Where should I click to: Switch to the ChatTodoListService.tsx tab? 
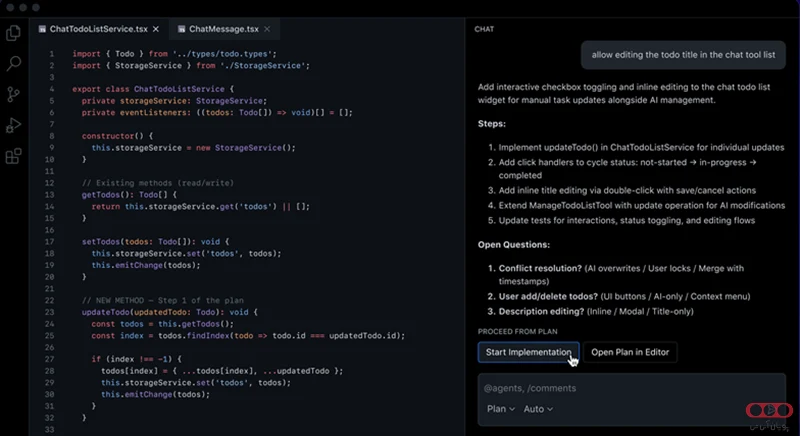[x=98, y=29]
